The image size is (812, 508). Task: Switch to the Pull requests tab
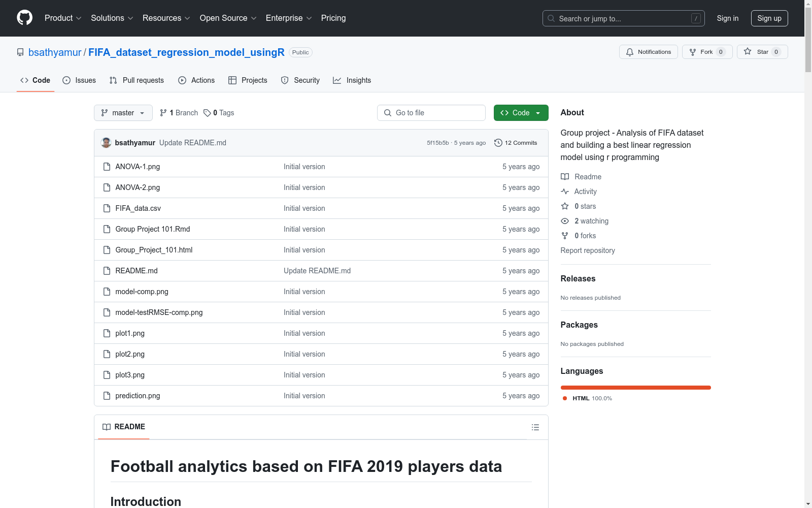[x=137, y=80]
